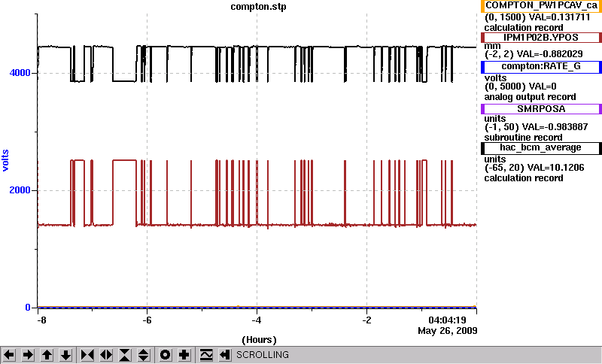Click the mm units label under IPM1P02B.YPOS
Image resolution: width=602 pixels, height=364 pixels.
tap(492, 46)
